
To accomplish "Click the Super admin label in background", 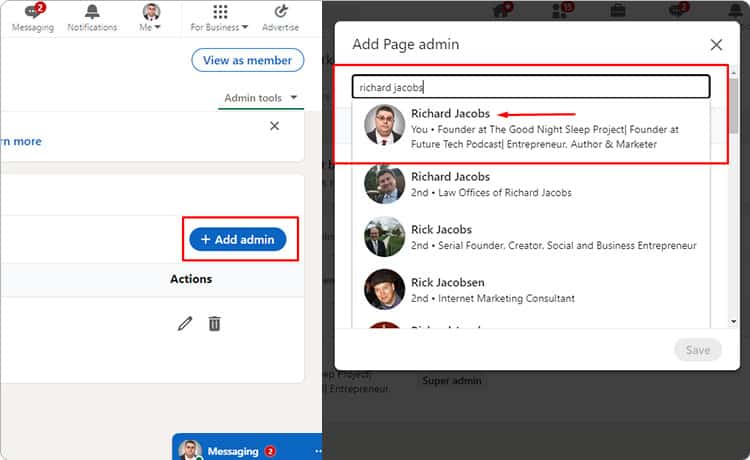I will (x=452, y=381).
